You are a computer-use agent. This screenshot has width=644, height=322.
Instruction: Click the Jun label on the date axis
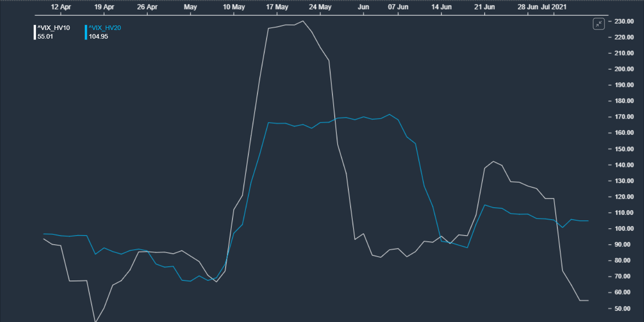pyautogui.click(x=363, y=7)
